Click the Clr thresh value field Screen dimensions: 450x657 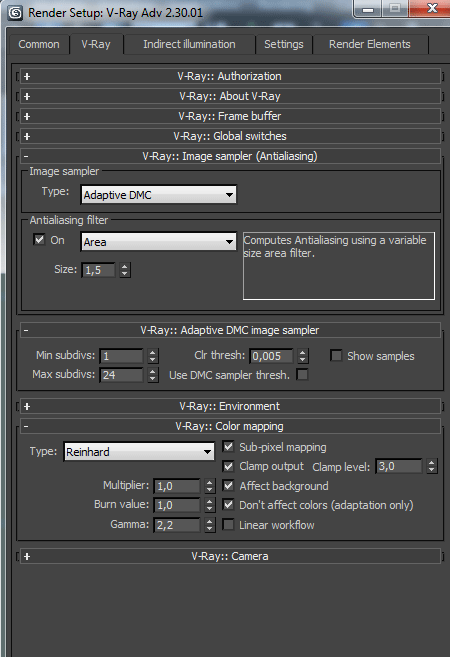272,356
